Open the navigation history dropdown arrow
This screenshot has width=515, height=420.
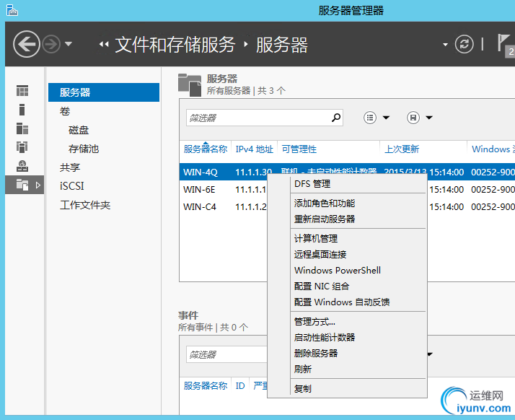(69, 45)
